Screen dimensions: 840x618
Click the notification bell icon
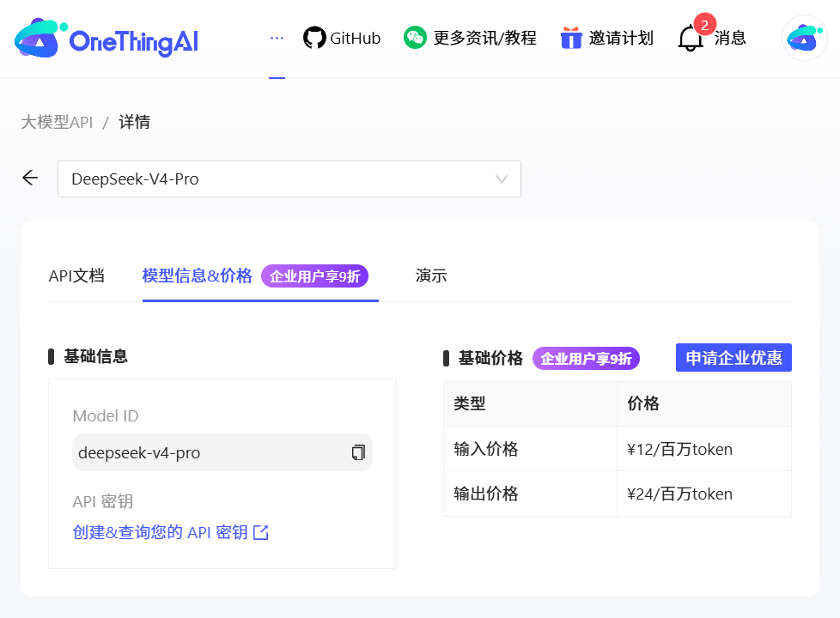coord(691,39)
